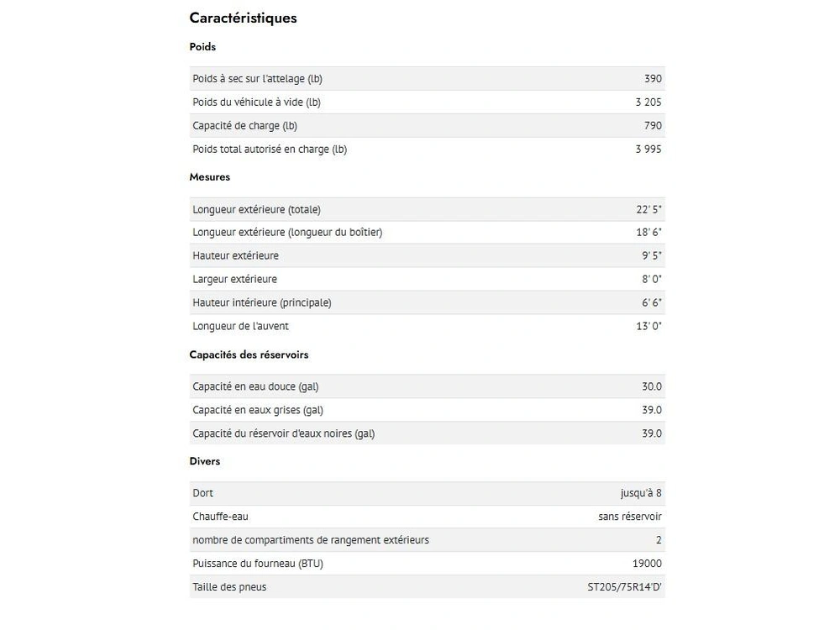This screenshot has width=840, height=630.
Task: Select the Puissance du fourneau (BTU) label
Action: point(257,564)
